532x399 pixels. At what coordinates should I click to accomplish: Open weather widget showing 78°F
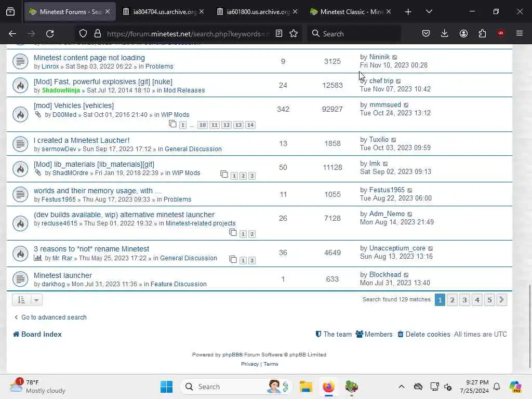tap(37, 387)
